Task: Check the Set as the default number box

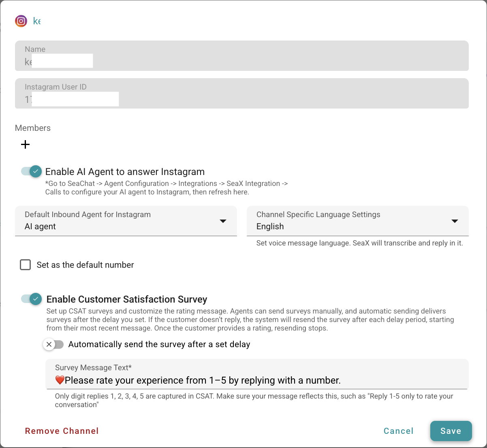Action: (26, 265)
